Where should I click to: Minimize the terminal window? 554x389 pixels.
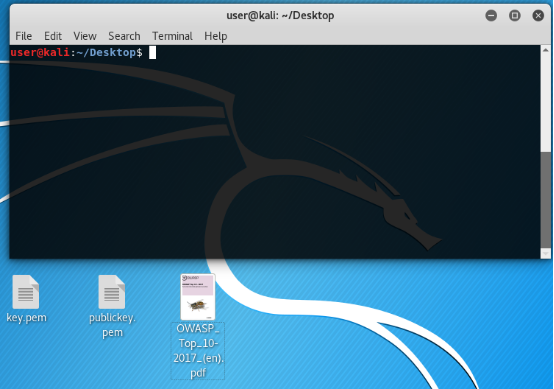tap(491, 16)
